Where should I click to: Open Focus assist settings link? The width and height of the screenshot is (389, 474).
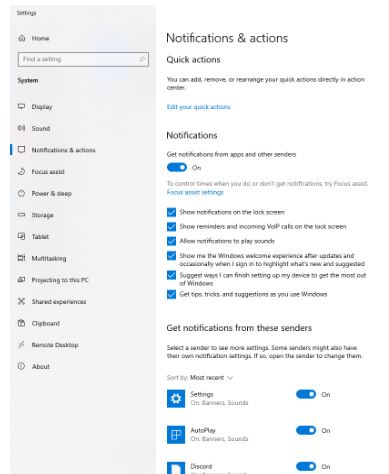tap(195, 192)
